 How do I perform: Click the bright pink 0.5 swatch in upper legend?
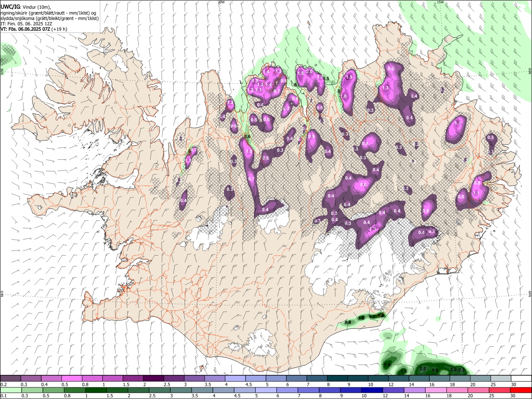point(71,378)
